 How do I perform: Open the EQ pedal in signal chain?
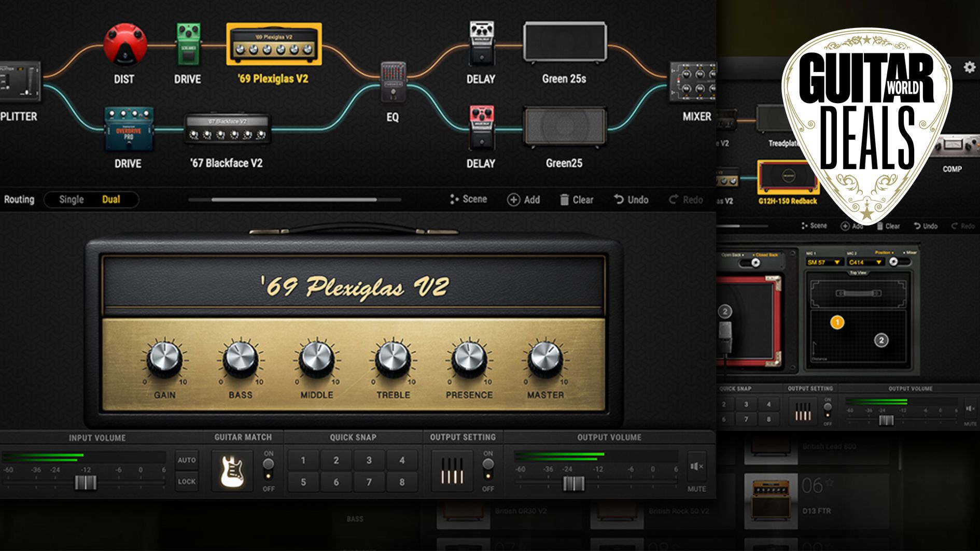(393, 82)
